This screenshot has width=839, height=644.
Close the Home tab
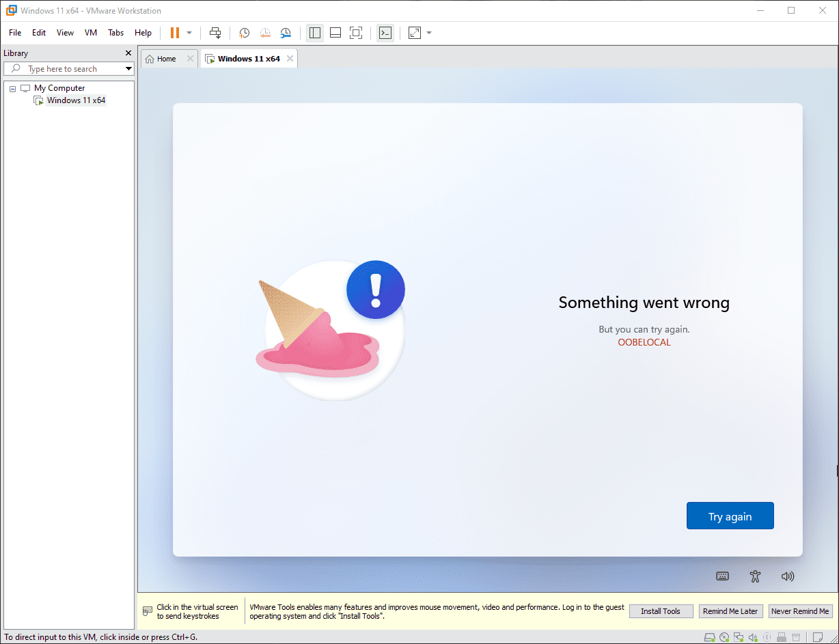pos(190,59)
